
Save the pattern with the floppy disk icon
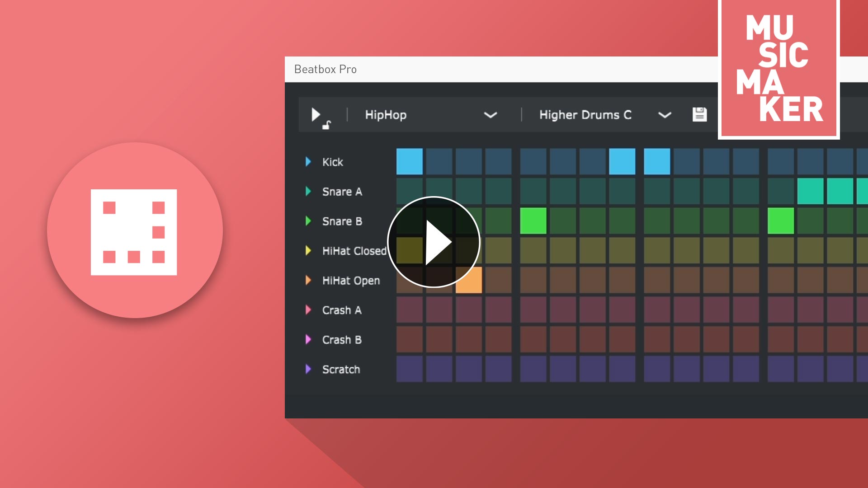tap(699, 114)
